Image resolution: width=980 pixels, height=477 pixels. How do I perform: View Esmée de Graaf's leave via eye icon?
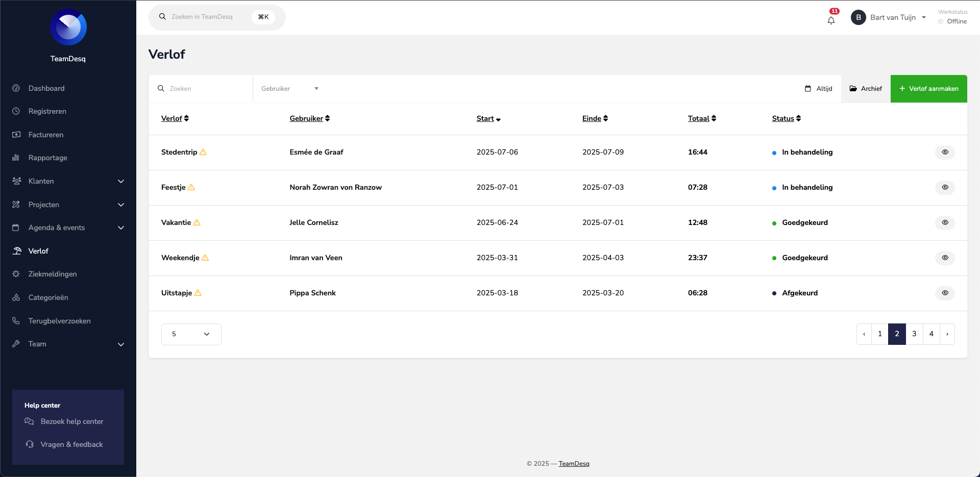[x=945, y=152]
